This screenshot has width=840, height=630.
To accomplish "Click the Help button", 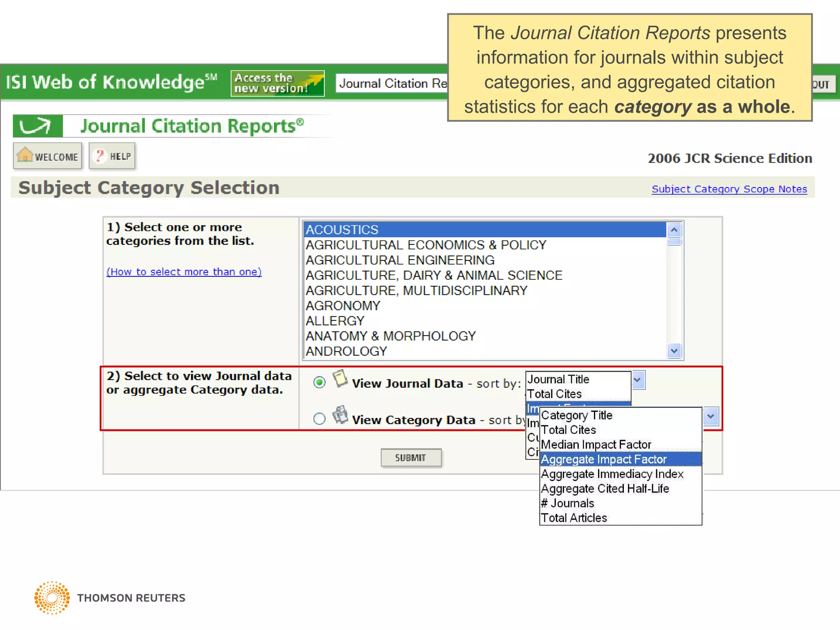I will point(112,156).
